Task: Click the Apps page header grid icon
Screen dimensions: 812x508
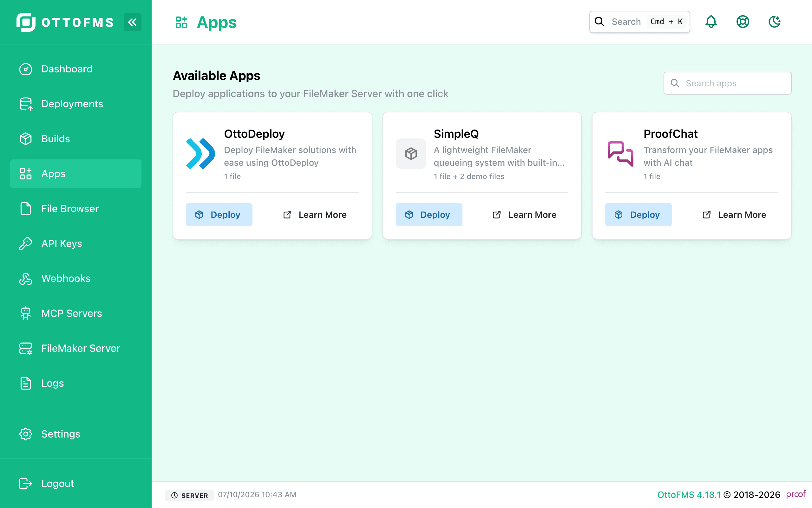Action: (181, 22)
